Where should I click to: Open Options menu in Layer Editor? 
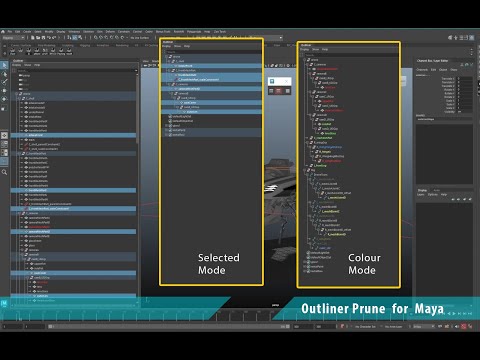(x=433, y=194)
